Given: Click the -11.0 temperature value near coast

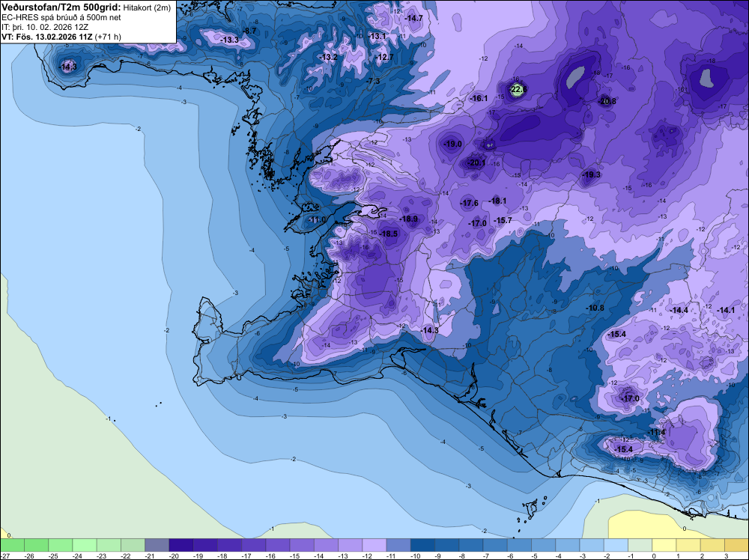Looking at the screenshot, I should coord(317,220).
